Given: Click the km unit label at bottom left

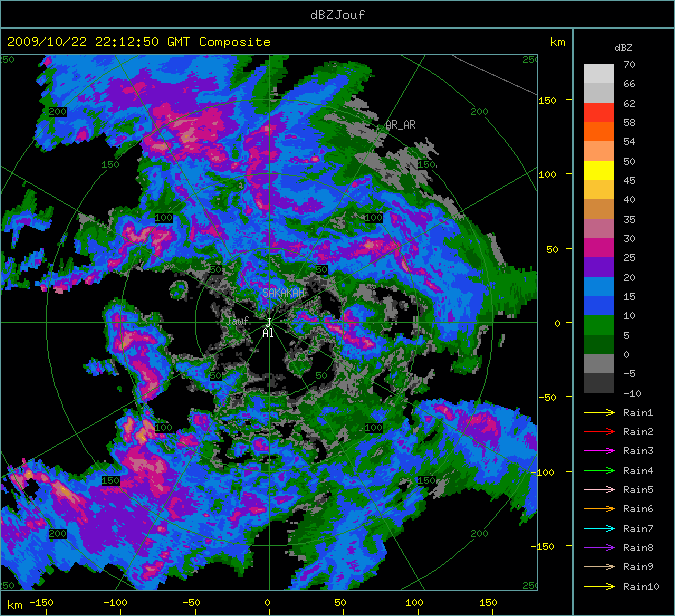Looking at the screenshot, I should (x=15, y=605).
